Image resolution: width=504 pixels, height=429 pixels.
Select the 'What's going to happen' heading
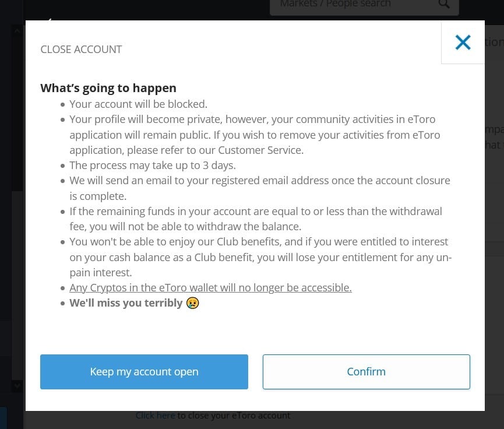coord(108,87)
